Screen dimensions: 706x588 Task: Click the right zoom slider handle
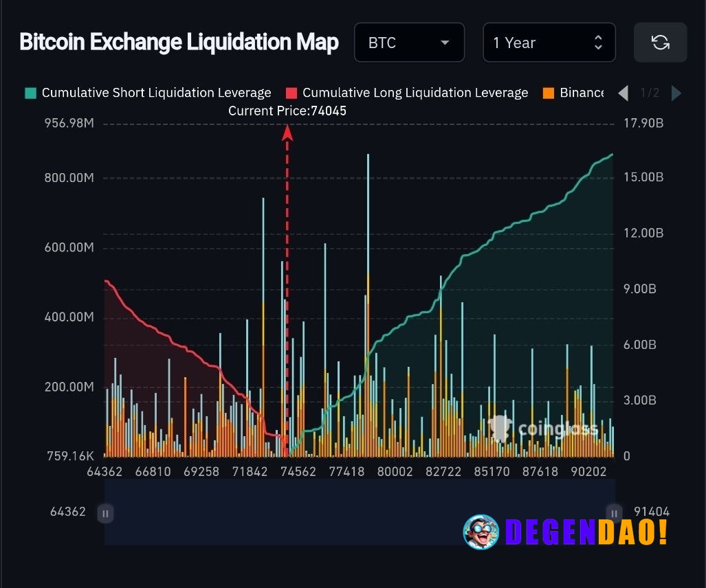[x=614, y=513]
